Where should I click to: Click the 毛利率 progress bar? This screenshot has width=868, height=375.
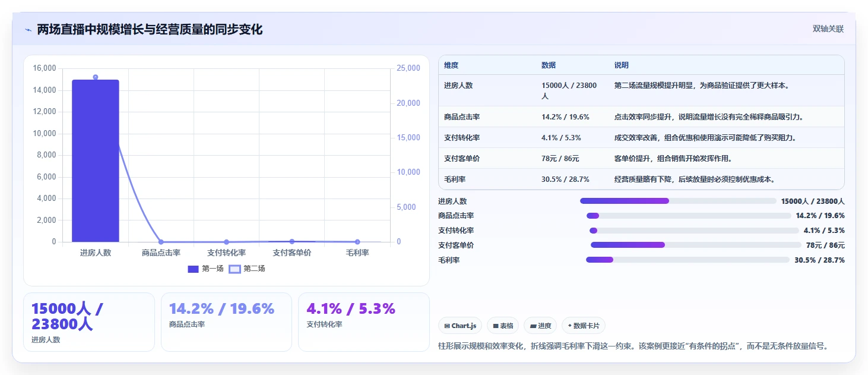[688, 260]
